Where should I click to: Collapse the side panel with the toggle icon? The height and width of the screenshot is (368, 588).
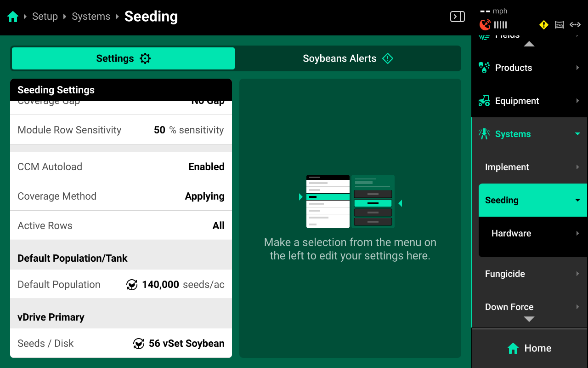(x=457, y=17)
